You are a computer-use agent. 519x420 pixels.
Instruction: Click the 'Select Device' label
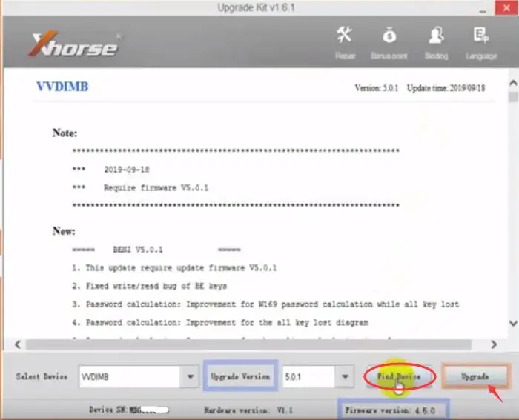tap(42, 376)
